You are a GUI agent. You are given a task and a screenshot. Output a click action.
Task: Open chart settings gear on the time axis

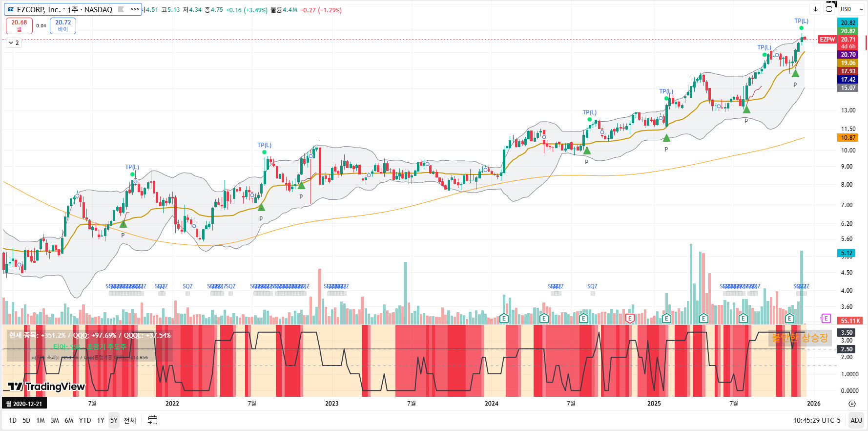pyautogui.click(x=852, y=404)
